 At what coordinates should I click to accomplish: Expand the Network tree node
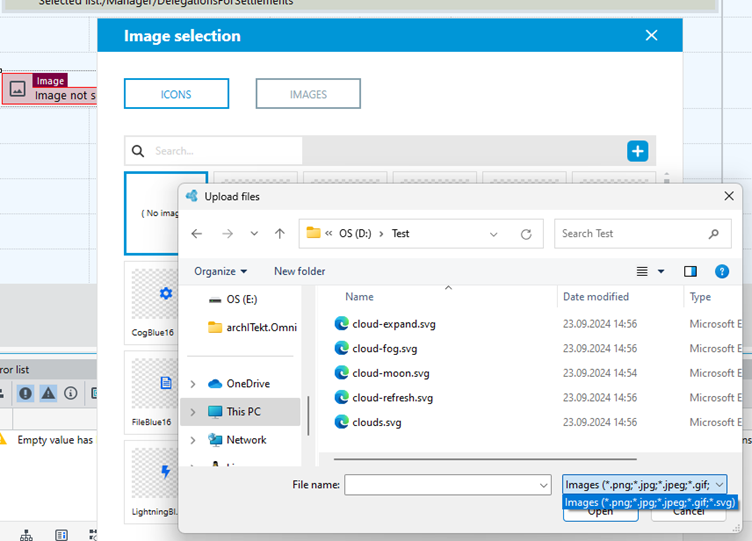(x=193, y=440)
